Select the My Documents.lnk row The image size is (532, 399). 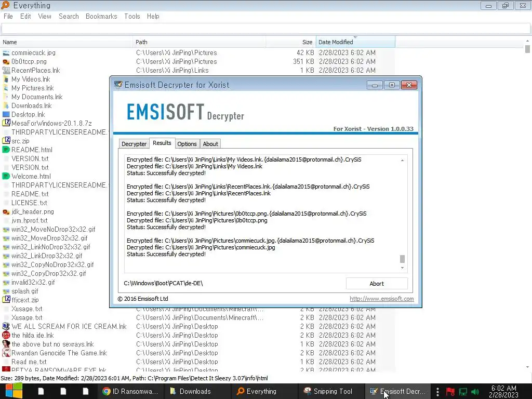coord(54,97)
